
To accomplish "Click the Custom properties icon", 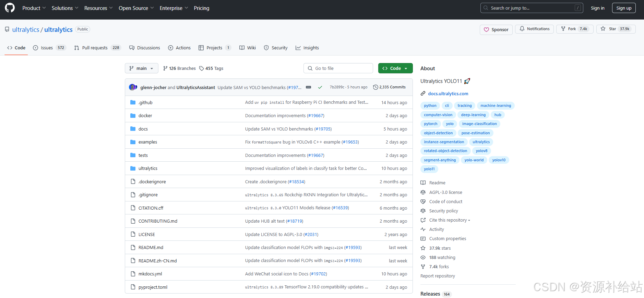I will point(423,239).
